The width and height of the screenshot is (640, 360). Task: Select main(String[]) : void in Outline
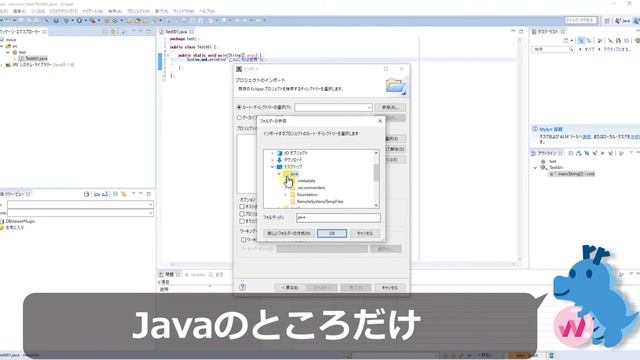[572, 174]
